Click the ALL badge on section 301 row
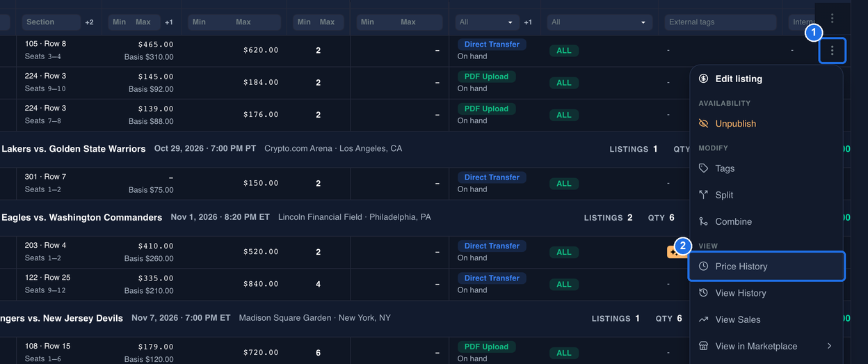Viewport: 868px width, 364px height. click(x=564, y=184)
